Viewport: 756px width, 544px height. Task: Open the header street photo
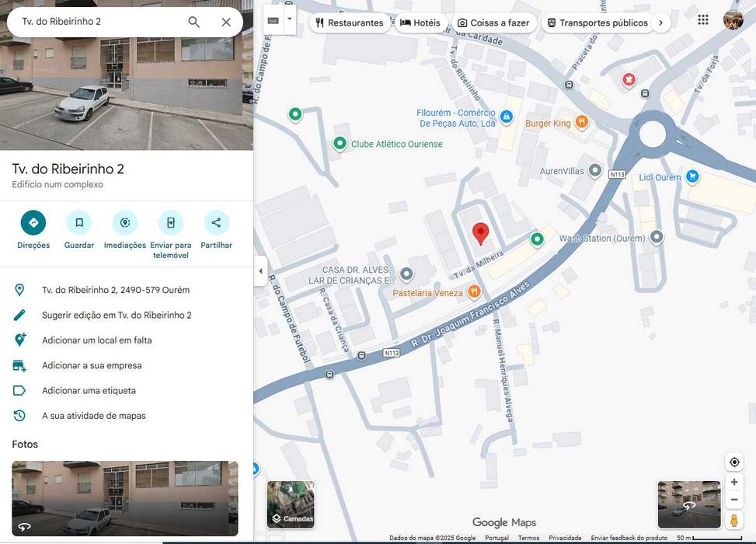coord(127,92)
